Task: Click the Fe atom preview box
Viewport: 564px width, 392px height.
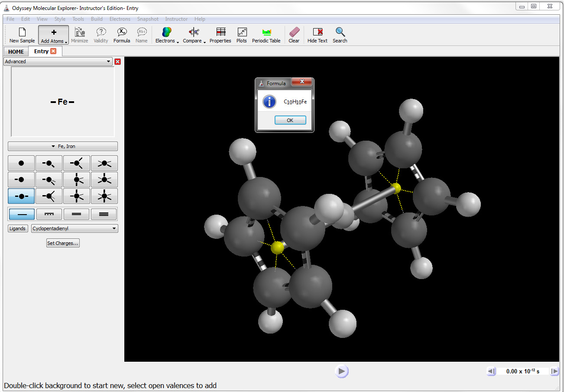Action: [63, 102]
